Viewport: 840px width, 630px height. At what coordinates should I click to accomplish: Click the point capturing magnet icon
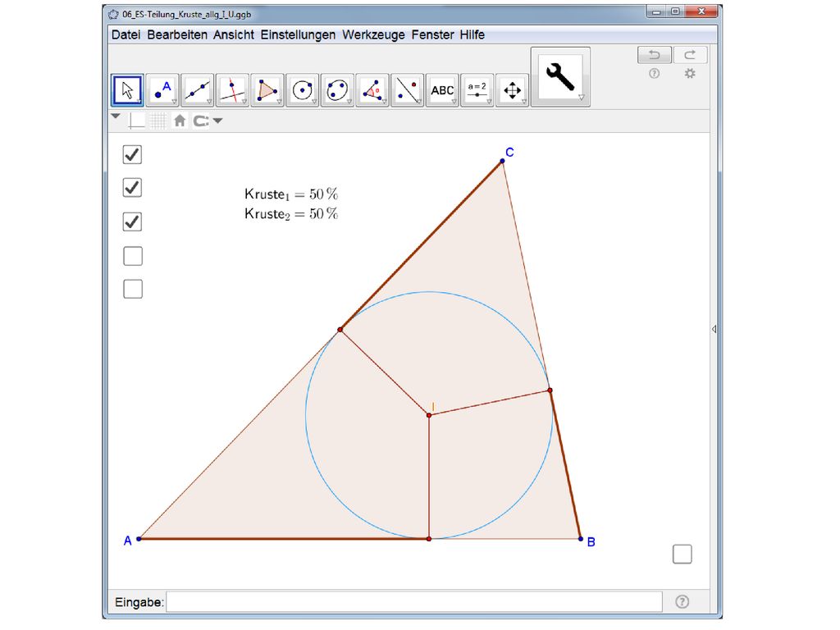coord(201,121)
